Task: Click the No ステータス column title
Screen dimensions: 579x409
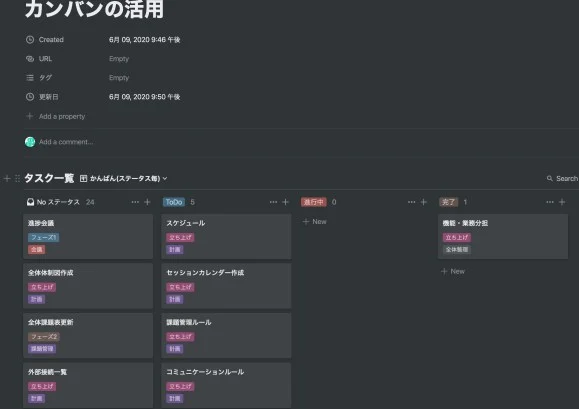Action: pyautogui.click(x=58, y=202)
